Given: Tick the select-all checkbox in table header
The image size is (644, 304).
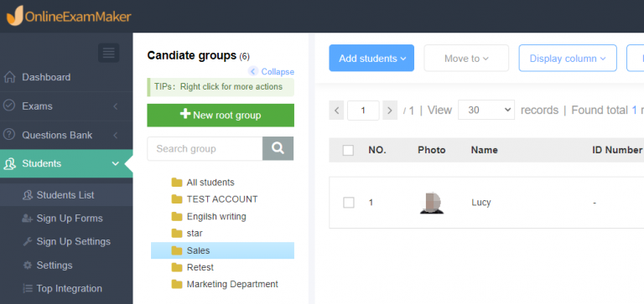Looking at the screenshot, I should coord(348,150).
